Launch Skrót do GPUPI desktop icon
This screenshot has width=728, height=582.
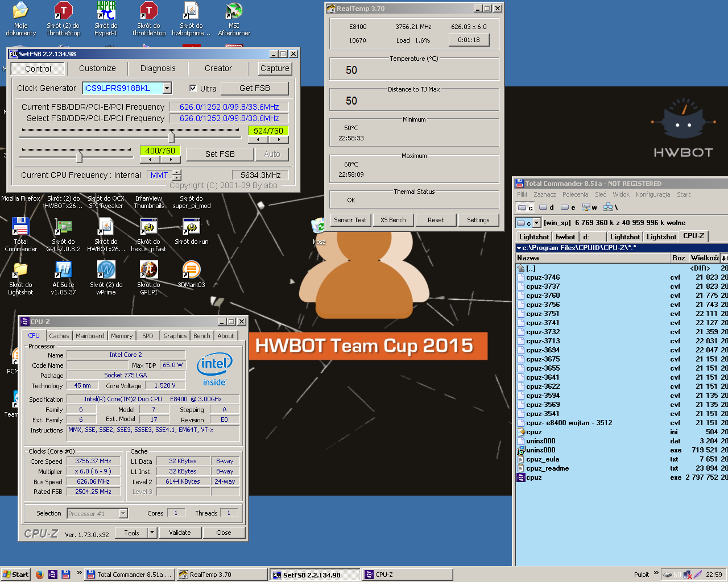tap(148, 277)
